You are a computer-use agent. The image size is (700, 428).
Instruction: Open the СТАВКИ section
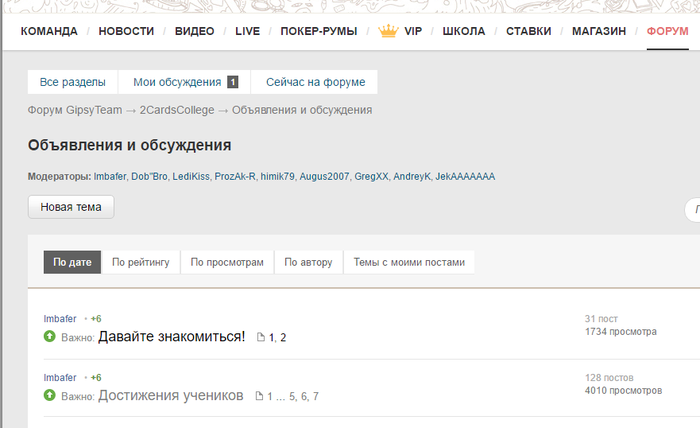(x=529, y=31)
